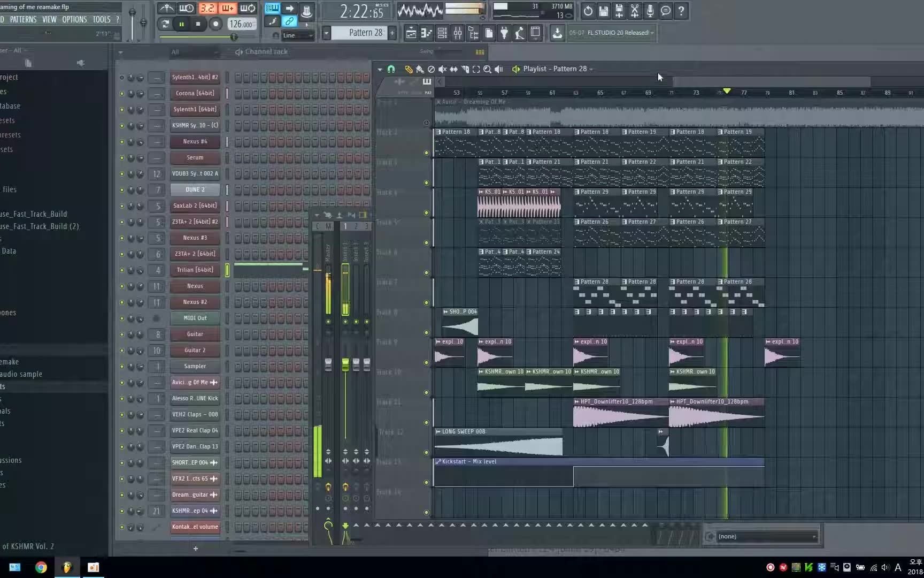Screen dimensions: 924x578
Task: Pause playback in the transport bar
Action: coord(181,24)
